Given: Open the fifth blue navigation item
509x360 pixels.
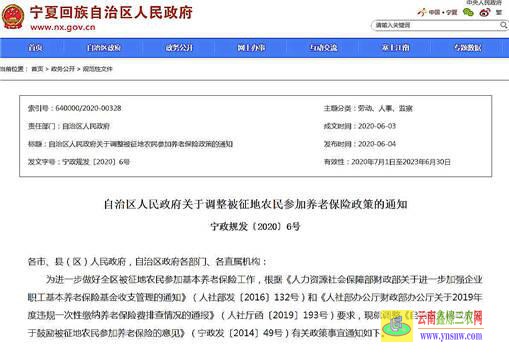Looking at the screenshot, I should (x=323, y=48).
